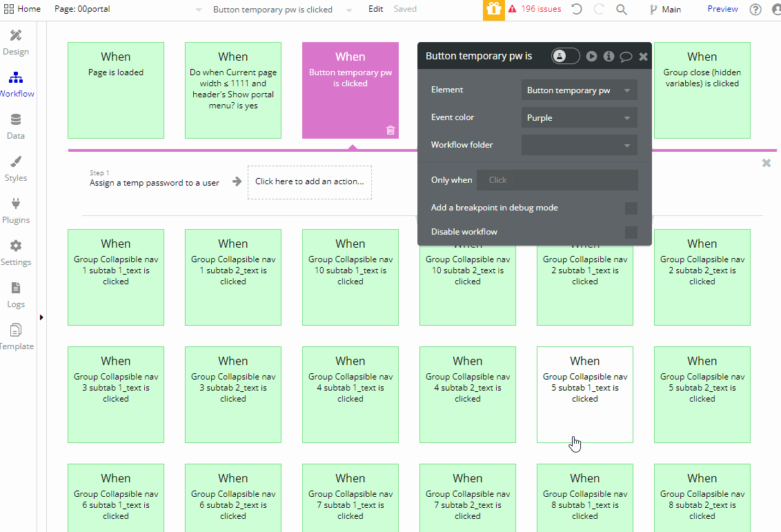Run the workflow with the play icon
Image resolution: width=781 pixels, height=532 pixels.
[x=591, y=56]
